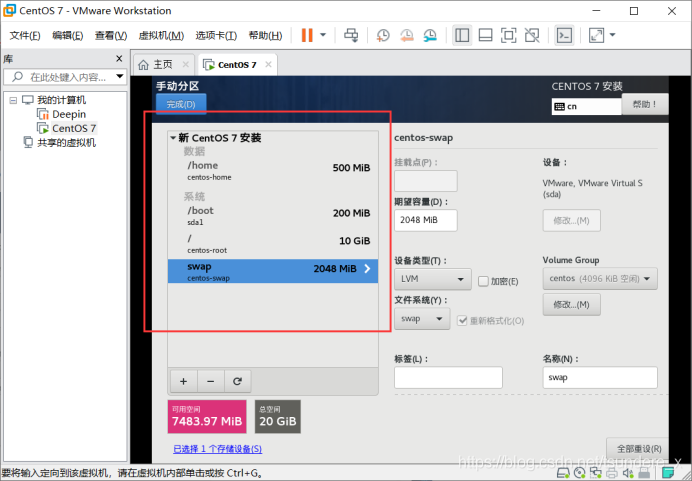Click the search magnifier in library box
692x481 pixels.
point(17,77)
